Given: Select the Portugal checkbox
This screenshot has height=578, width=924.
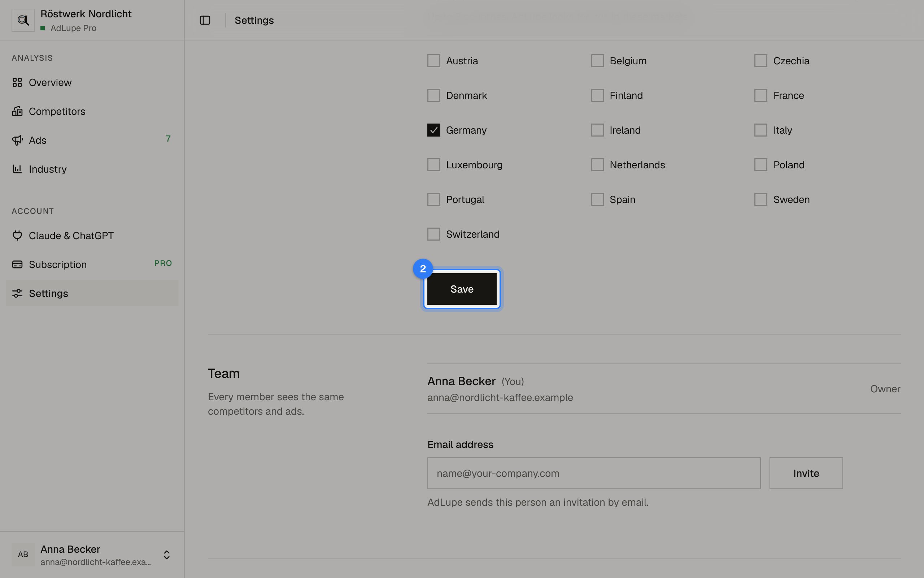Looking at the screenshot, I should pyautogui.click(x=434, y=199).
